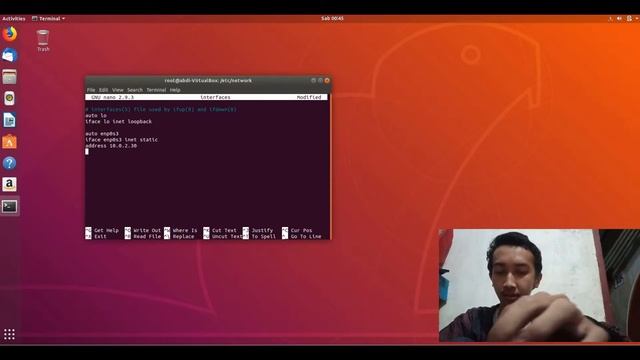Open the terminal Help menu

(175, 90)
